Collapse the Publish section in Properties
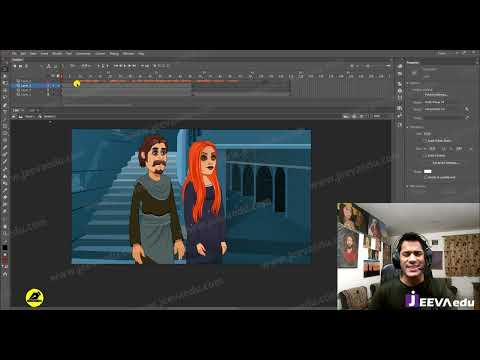Viewport: 480px width, 360px height. [x=408, y=83]
